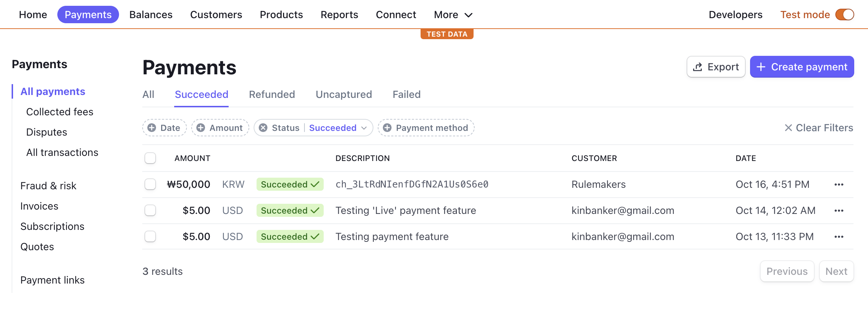Click the plus icon on Date filter

coord(152,128)
